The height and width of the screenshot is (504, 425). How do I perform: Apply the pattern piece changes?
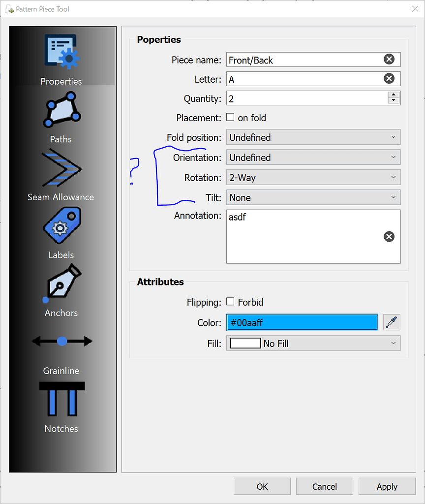coord(387,486)
